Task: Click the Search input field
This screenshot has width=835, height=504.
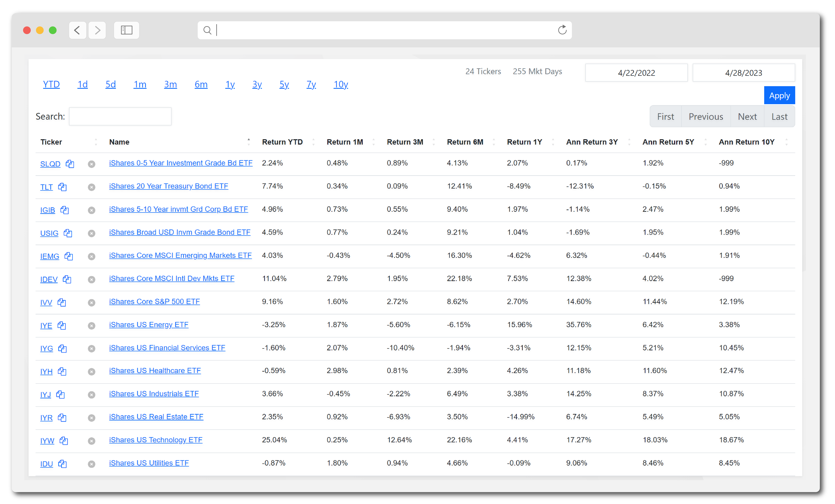Action: (120, 117)
